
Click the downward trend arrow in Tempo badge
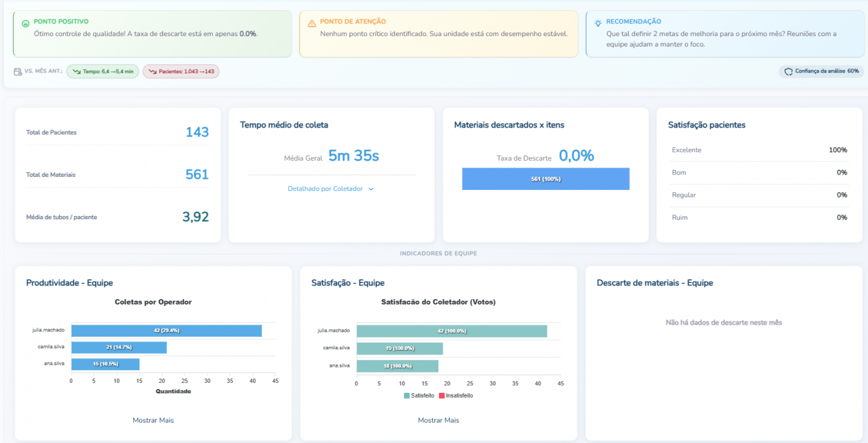[x=76, y=72]
